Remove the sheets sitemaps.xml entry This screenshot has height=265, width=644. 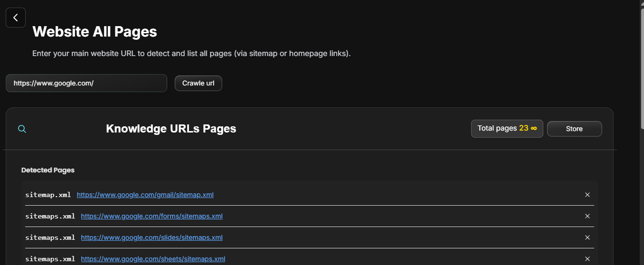[x=587, y=259]
